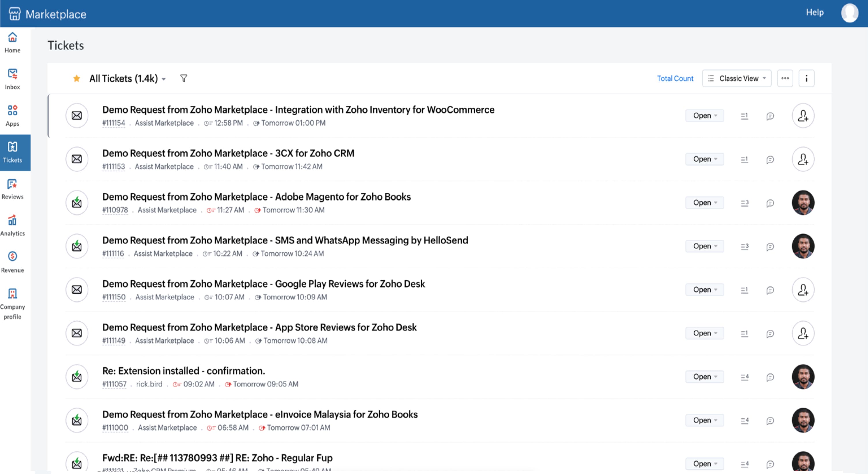The image size is (868, 474).
Task: Click ticket number #110978
Action: coord(115,210)
